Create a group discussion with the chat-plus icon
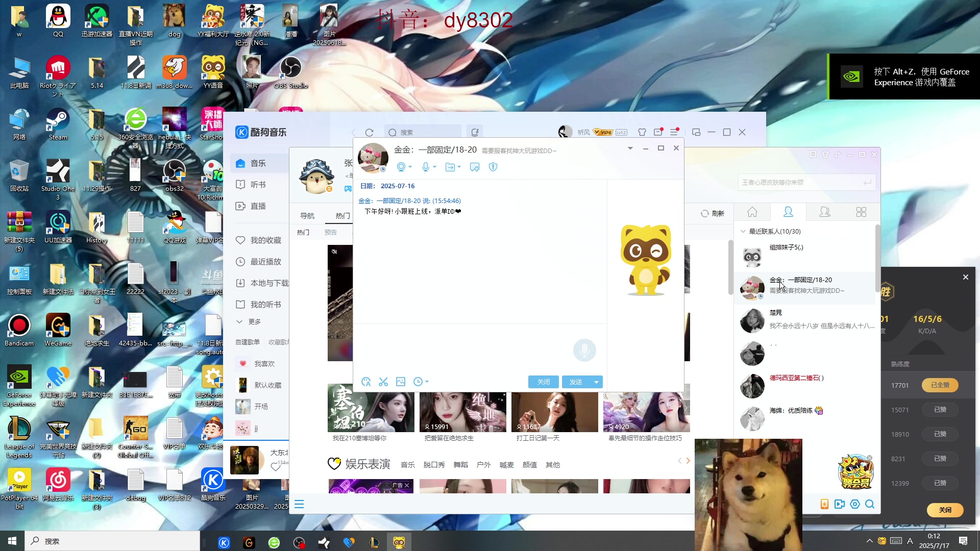The height and width of the screenshot is (551, 980). point(474,167)
